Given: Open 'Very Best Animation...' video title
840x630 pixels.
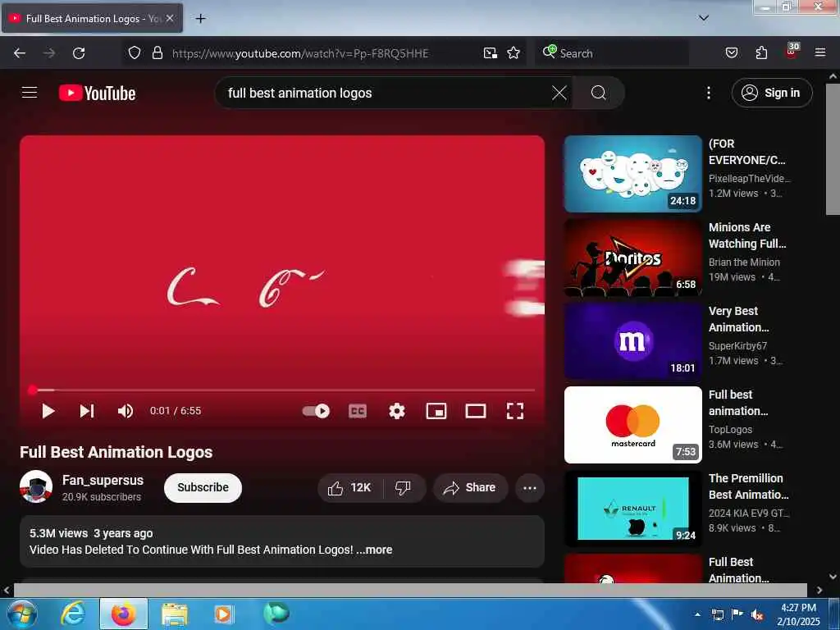Looking at the screenshot, I should [739, 319].
